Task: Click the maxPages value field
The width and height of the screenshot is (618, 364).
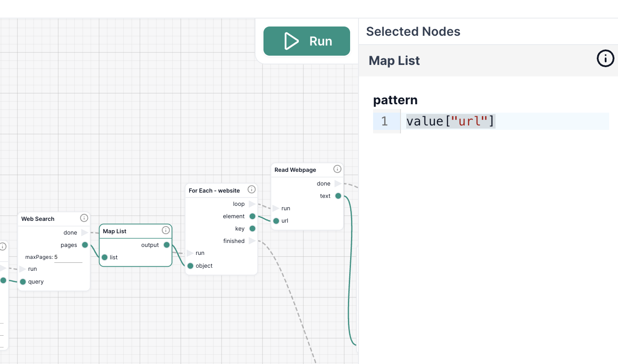Action: pyautogui.click(x=68, y=257)
